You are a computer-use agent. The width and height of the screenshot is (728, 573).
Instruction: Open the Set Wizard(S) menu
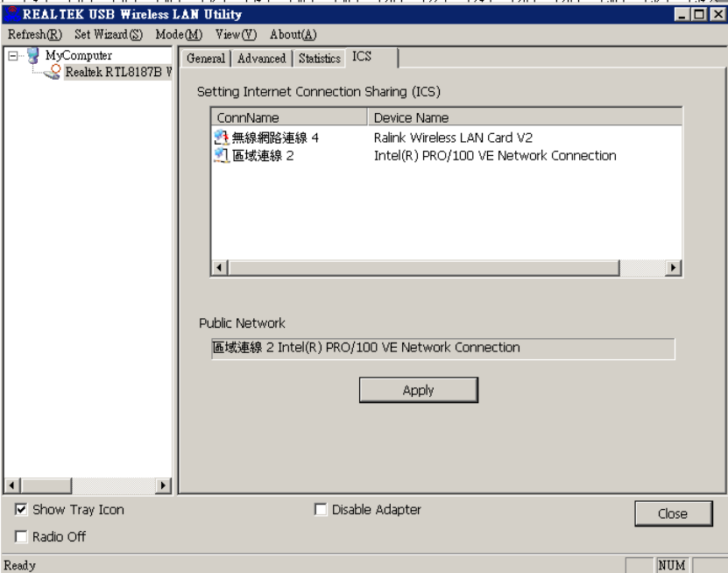tap(109, 34)
